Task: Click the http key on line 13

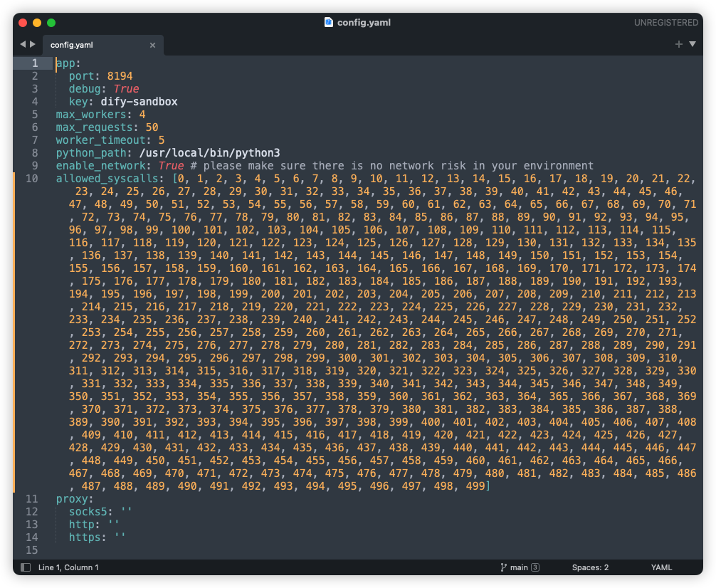Action: tap(81, 525)
